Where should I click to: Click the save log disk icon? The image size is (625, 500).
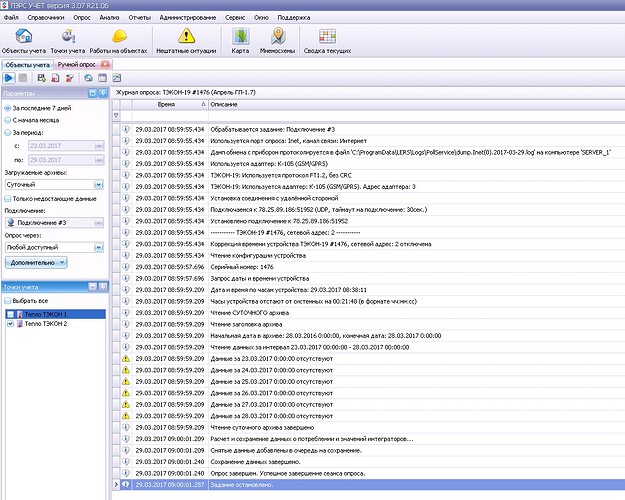click(41, 78)
